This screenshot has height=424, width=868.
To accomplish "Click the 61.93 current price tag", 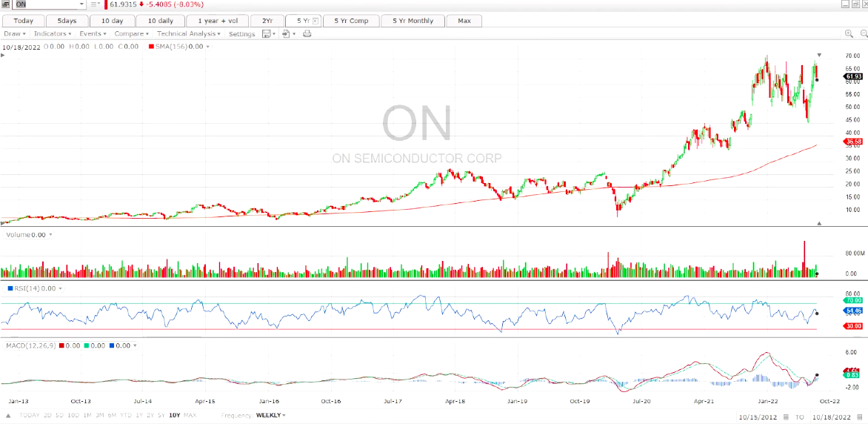I will (x=854, y=76).
